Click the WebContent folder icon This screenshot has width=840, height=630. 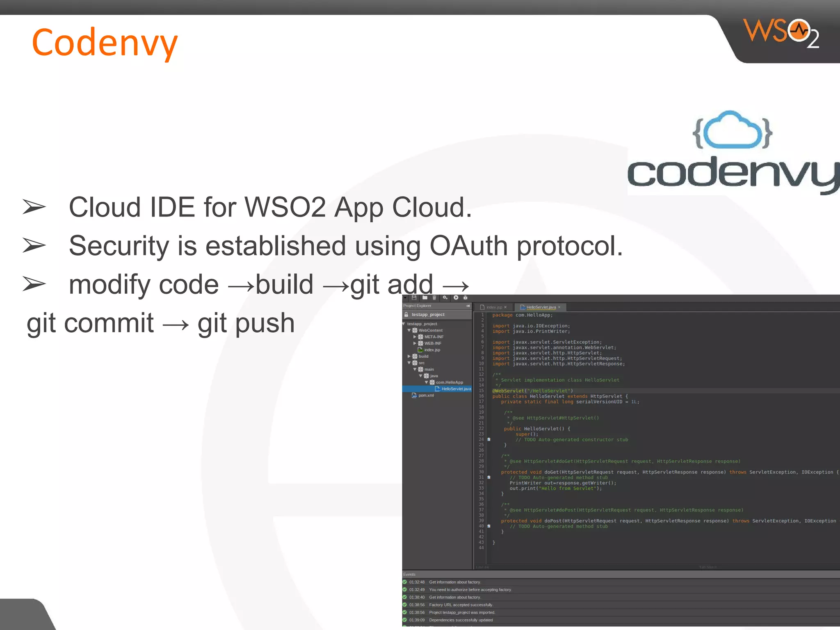tap(415, 330)
